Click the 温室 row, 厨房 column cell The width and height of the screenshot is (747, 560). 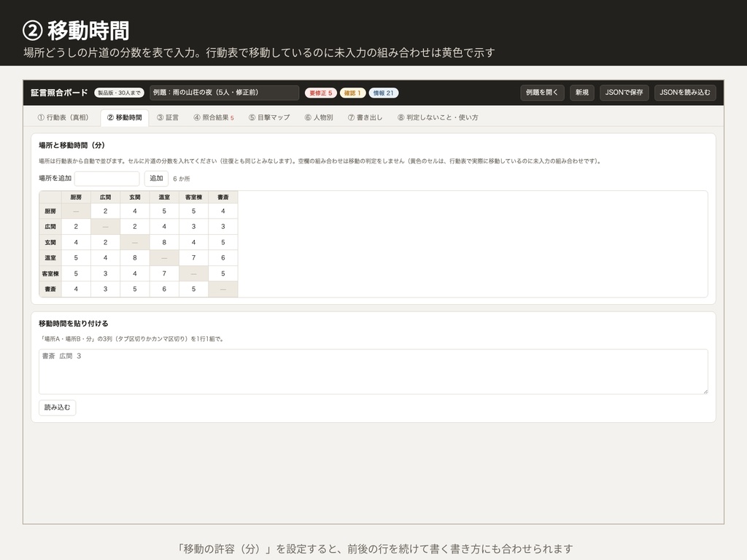pyautogui.click(x=76, y=257)
